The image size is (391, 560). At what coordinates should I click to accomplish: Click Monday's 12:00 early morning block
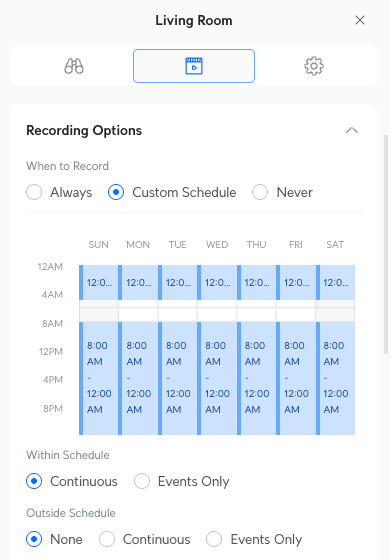coord(138,282)
